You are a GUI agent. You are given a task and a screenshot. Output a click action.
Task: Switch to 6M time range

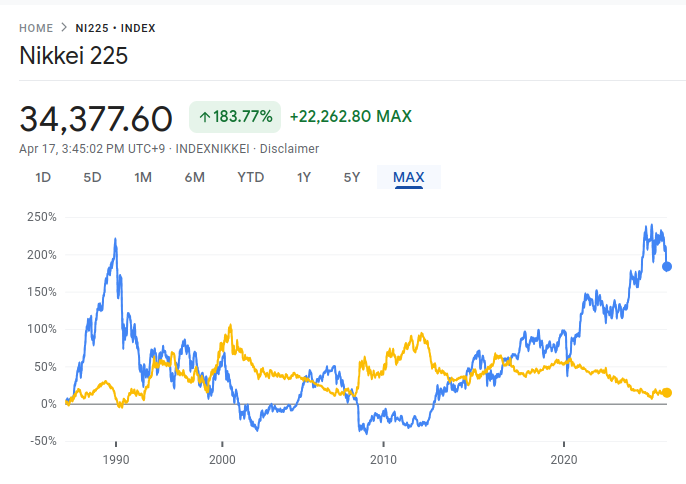point(195,177)
